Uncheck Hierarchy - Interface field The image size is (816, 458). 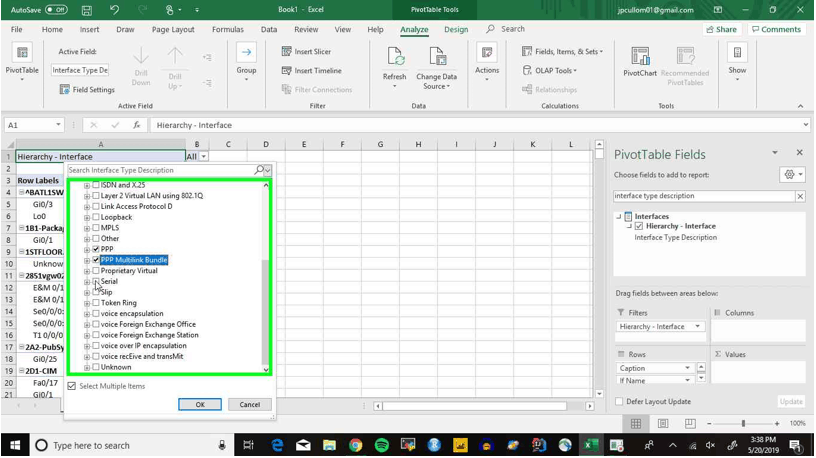(x=639, y=226)
